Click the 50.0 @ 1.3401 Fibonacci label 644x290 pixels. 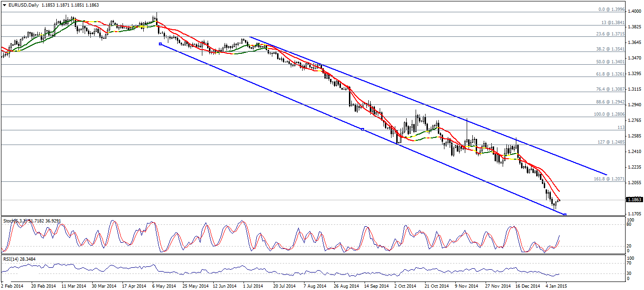(610, 62)
